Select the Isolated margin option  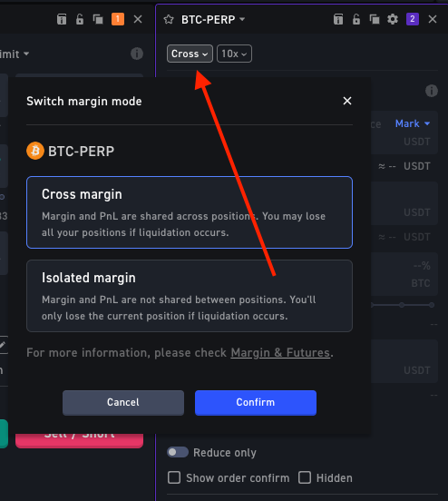[190, 296]
